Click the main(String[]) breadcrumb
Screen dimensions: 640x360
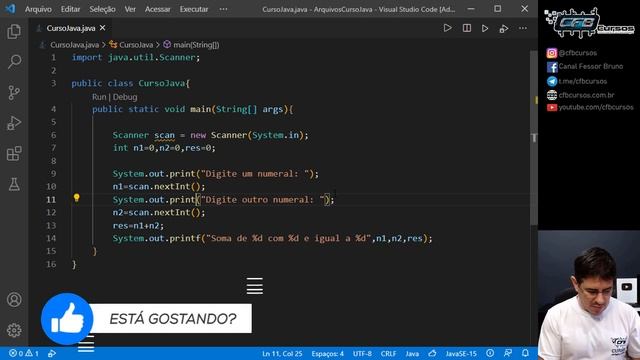tap(196, 45)
